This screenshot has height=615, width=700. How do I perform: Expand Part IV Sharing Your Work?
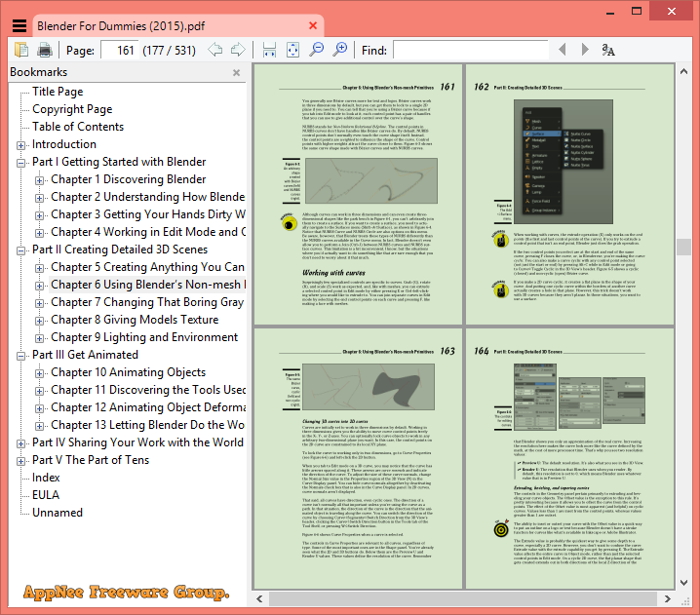(20, 443)
